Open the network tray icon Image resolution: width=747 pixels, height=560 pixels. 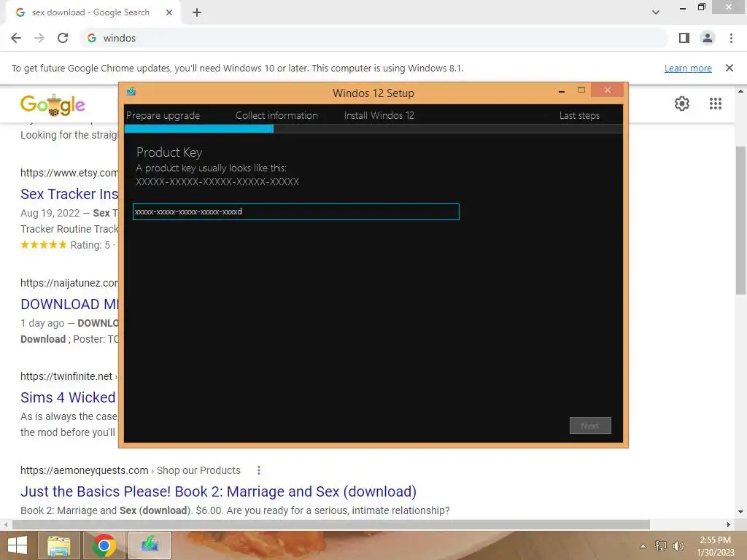(661, 546)
